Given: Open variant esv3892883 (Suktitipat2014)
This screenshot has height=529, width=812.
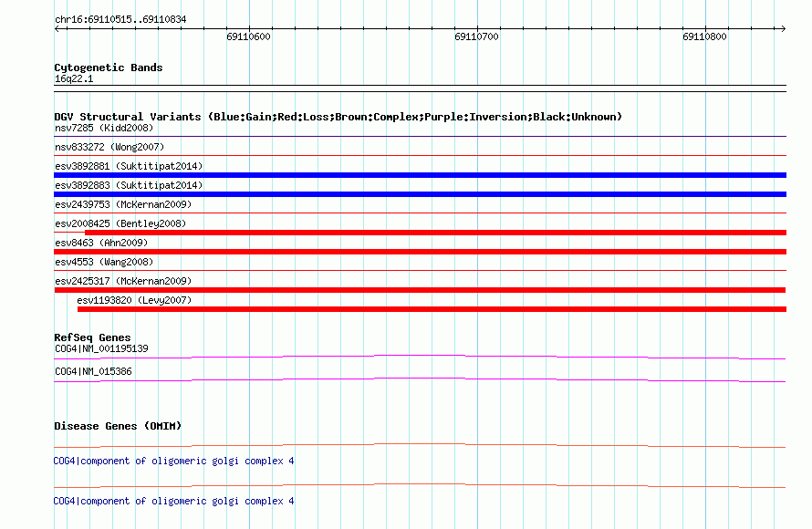Looking at the screenshot, I should [x=129, y=185].
